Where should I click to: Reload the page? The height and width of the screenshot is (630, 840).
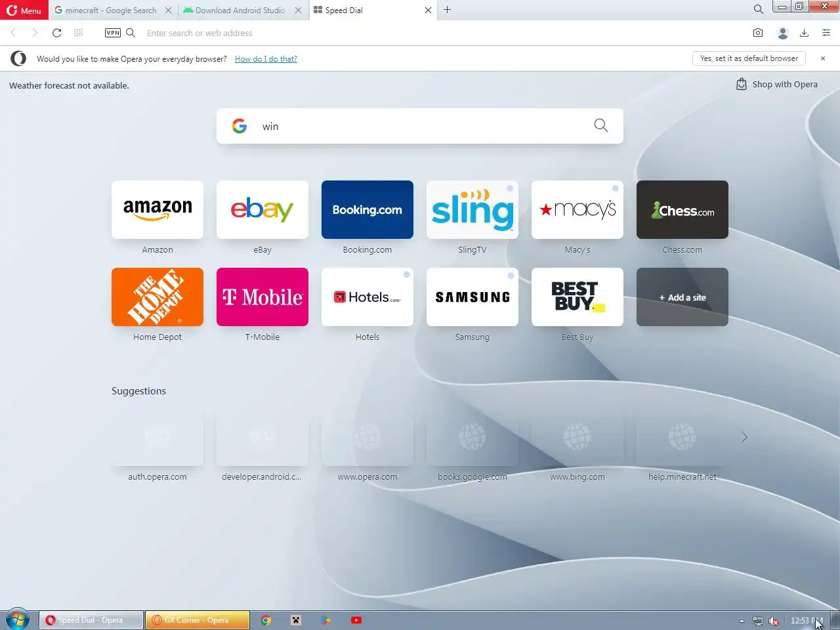56,33
